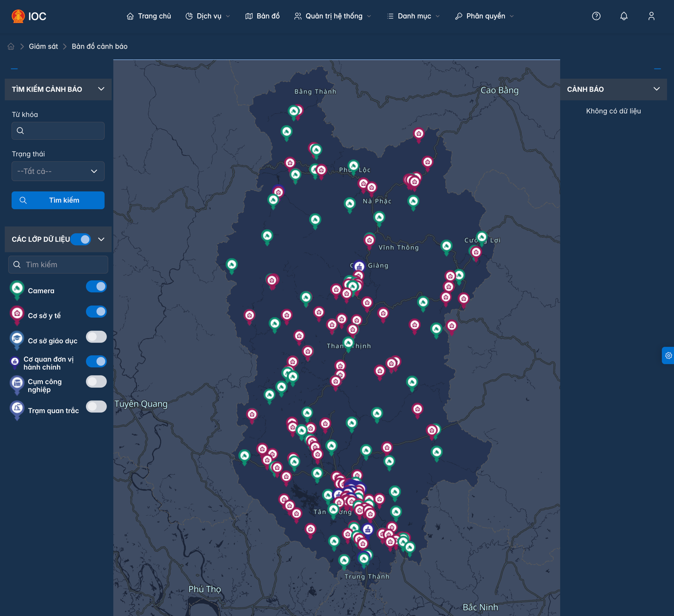674x616 pixels.
Task: Open the Trạng thái dropdown
Action: point(58,171)
